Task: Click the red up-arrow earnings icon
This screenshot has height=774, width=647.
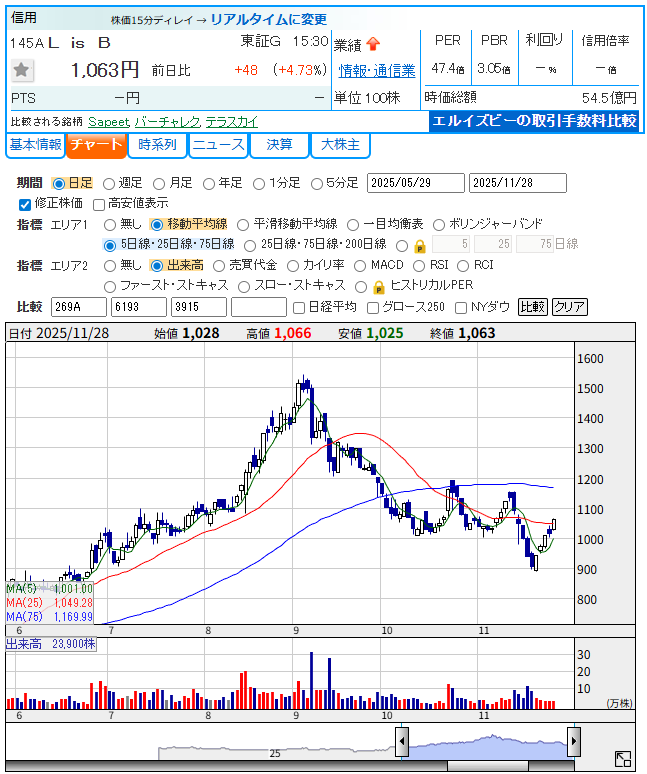Action: coord(373,44)
